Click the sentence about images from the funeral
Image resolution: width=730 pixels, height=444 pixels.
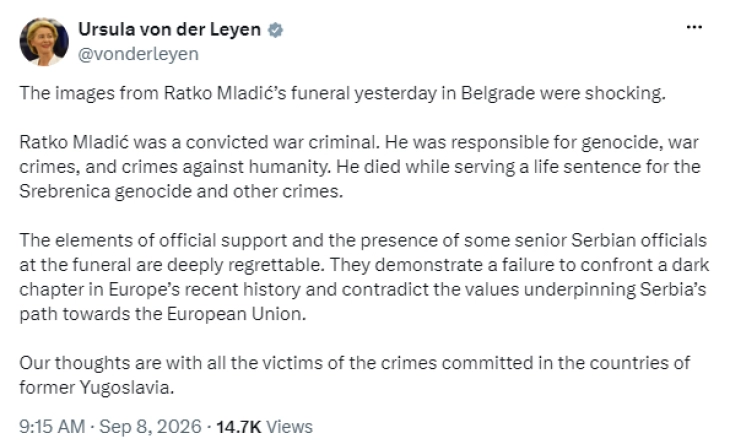click(342, 93)
